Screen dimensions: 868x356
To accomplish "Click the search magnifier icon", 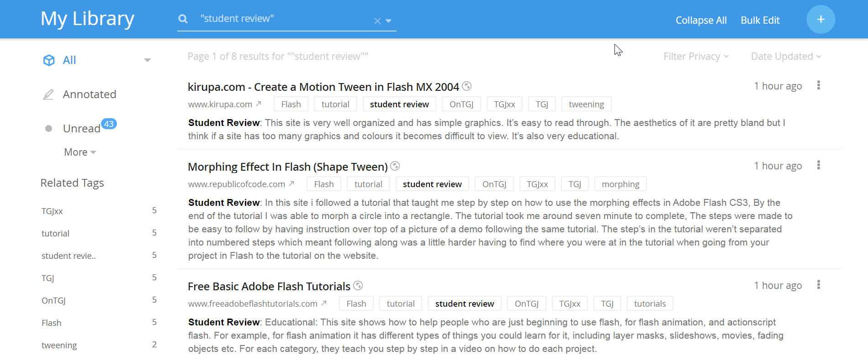I will click(183, 19).
